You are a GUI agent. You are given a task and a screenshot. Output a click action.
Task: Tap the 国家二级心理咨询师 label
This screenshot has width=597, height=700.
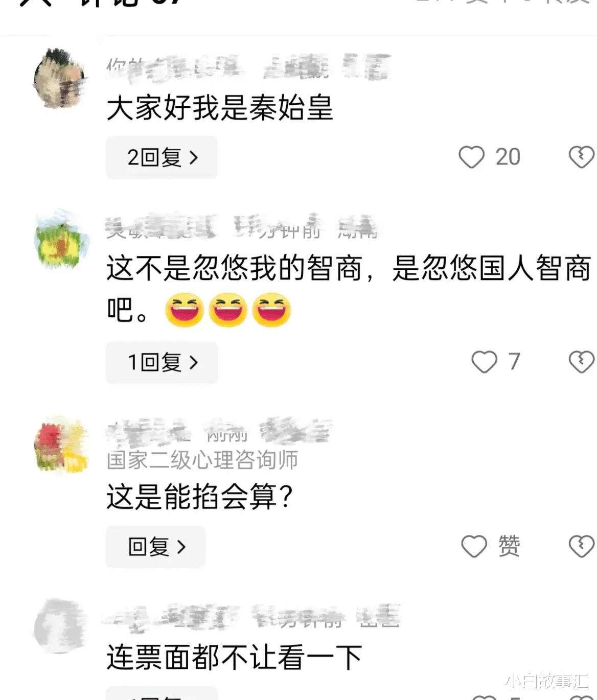coord(202,460)
